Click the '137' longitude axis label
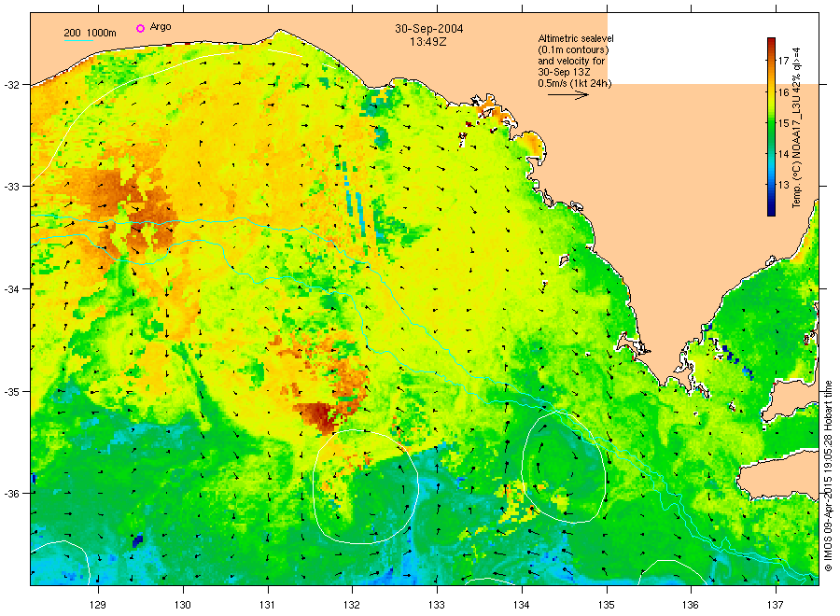The width and height of the screenshot is (840, 616). [776, 605]
